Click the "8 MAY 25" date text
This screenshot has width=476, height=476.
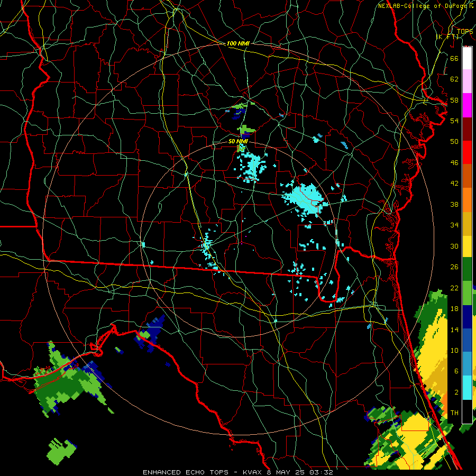[286, 472]
